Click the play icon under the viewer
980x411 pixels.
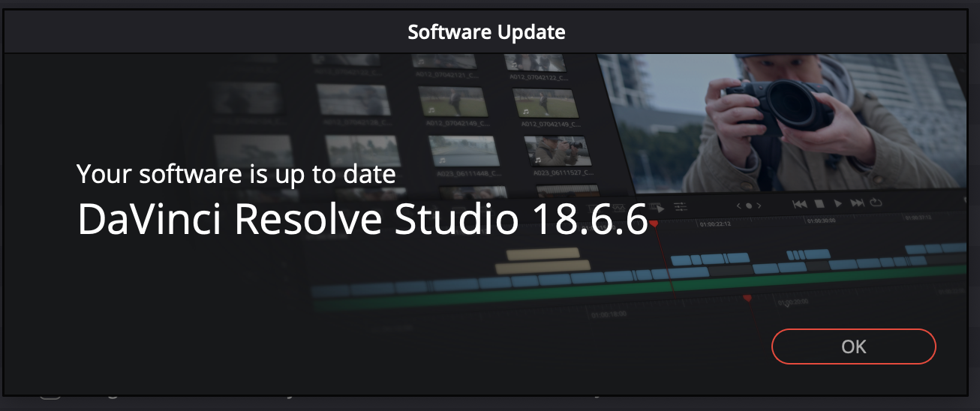pyautogui.click(x=839, y=203)
